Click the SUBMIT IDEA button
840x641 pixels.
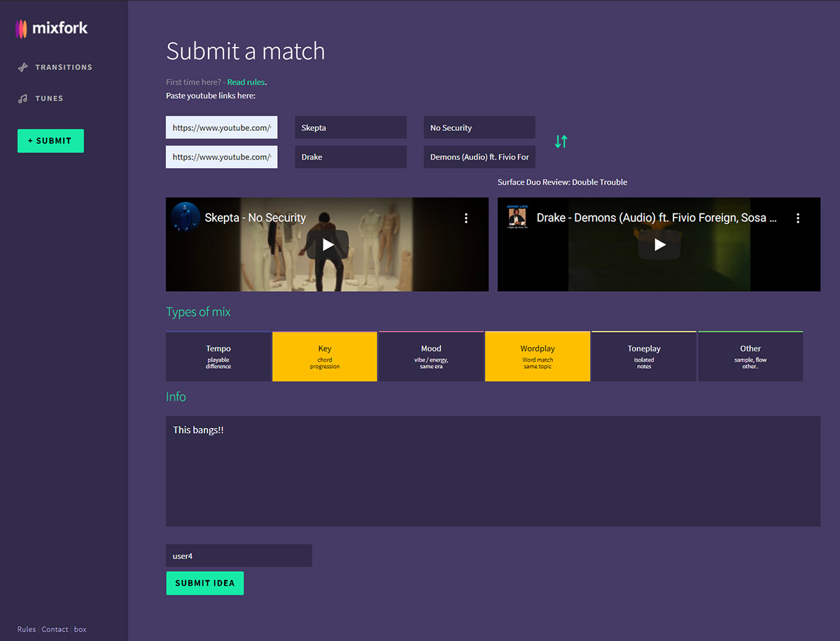coord(204,583)
